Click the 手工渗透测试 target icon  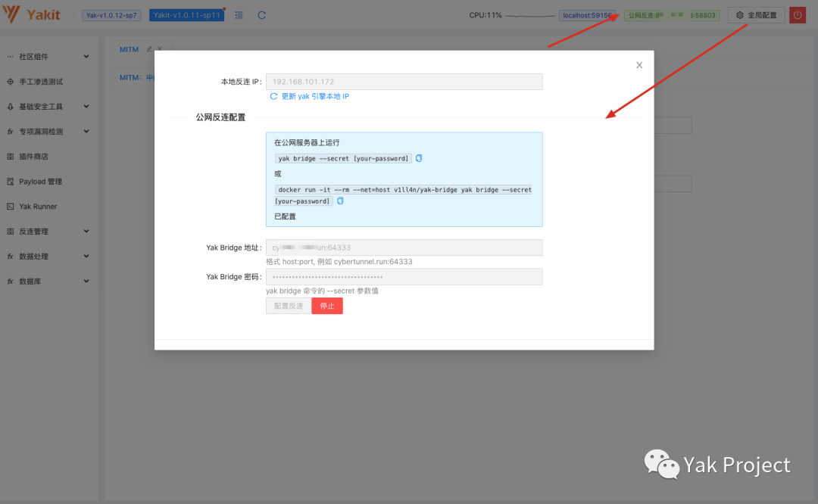click(11, 81)
